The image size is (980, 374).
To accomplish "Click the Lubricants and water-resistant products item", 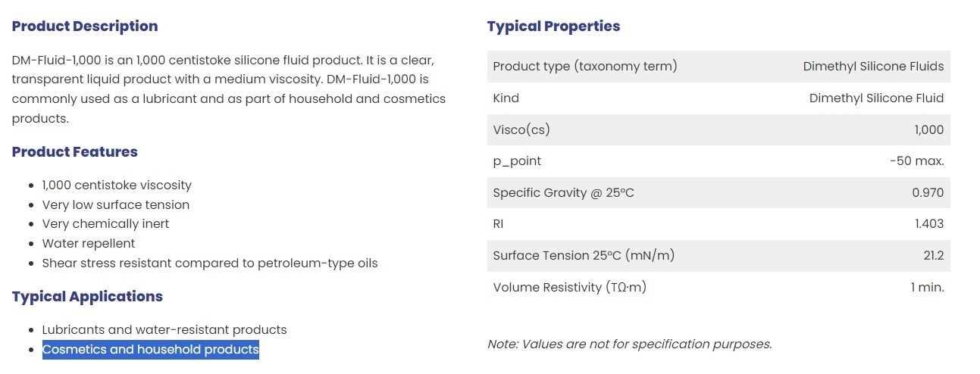I will [164, 330].
